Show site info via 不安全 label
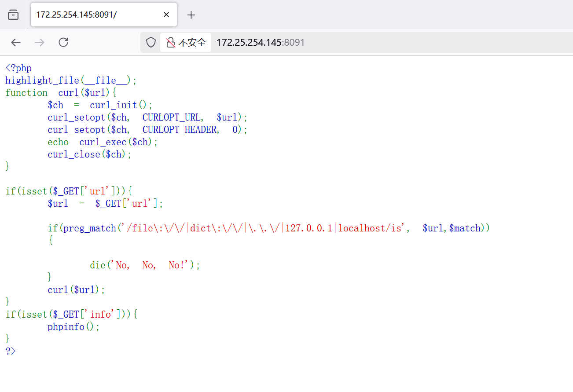Screen dimensions: 573x392 tap(192, 42)
